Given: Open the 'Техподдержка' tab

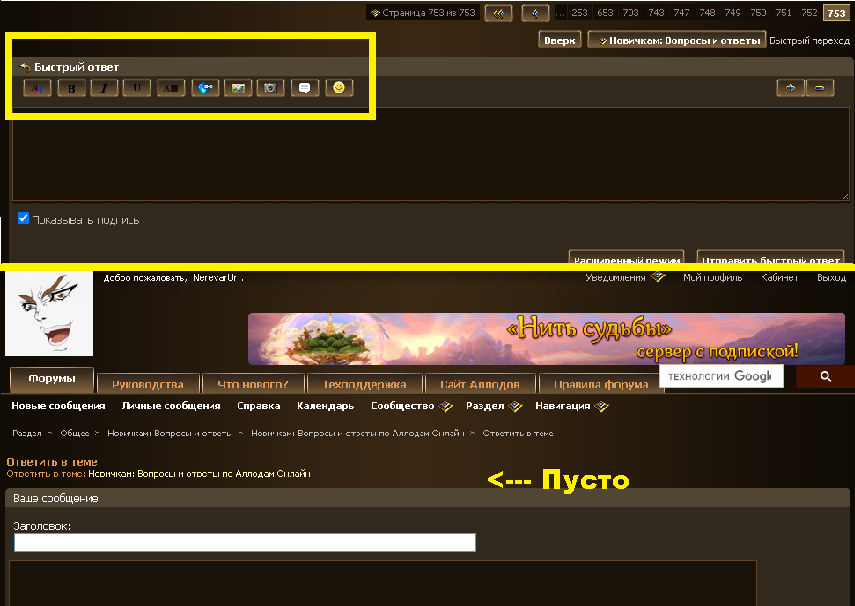Looking at the screenshot, I should click(x=364, y=383).
